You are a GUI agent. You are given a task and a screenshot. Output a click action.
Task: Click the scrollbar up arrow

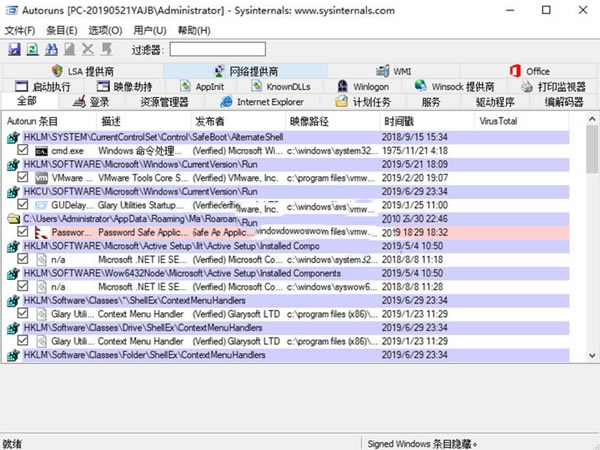[592, 119]
